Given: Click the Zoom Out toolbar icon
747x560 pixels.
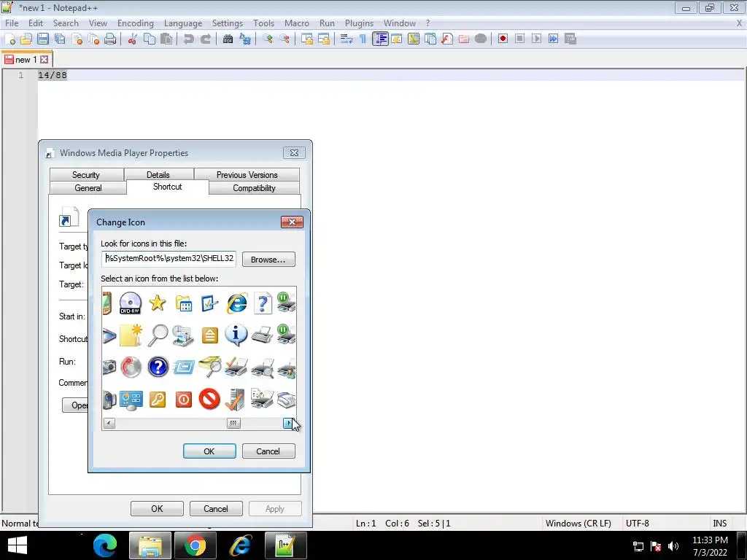Looking at the screenshot, I should pyautogui.click(x=285, y=39).
